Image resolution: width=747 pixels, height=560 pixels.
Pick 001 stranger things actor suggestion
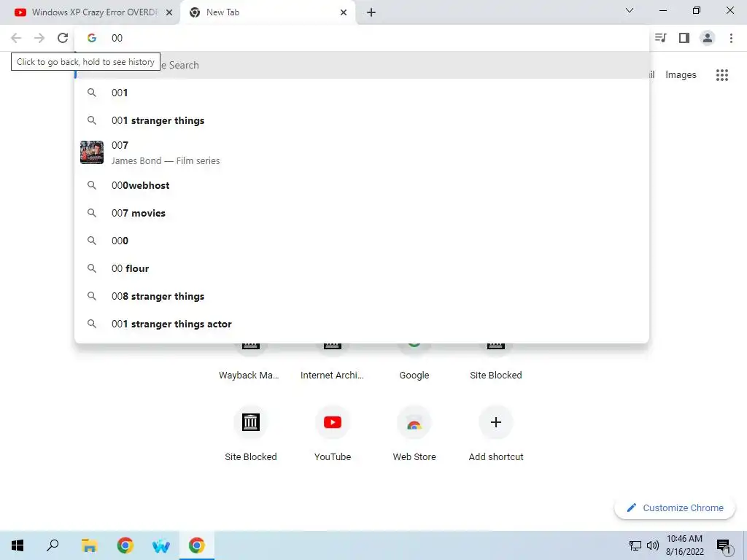pos(362,324)
